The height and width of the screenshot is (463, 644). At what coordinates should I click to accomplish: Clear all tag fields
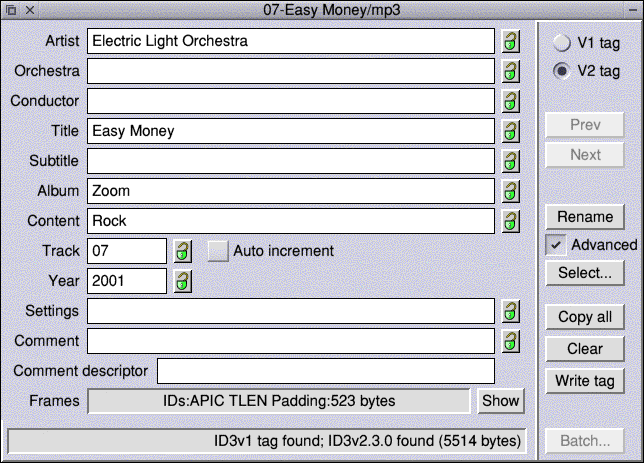point(585,349)
